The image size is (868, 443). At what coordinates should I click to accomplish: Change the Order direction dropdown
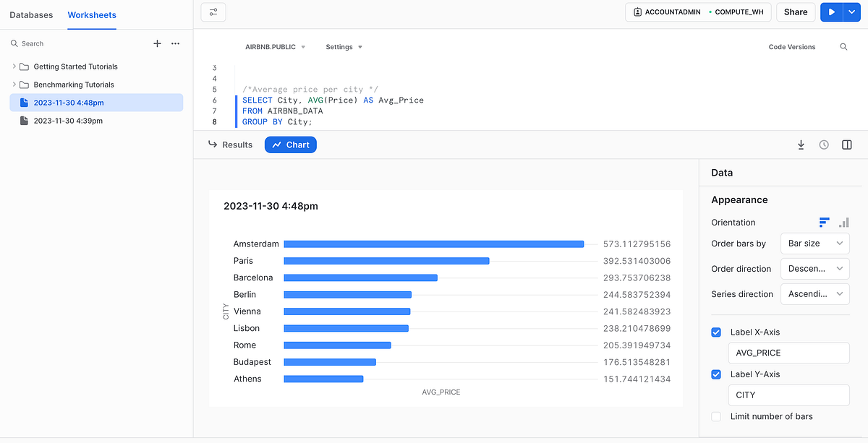814,269
